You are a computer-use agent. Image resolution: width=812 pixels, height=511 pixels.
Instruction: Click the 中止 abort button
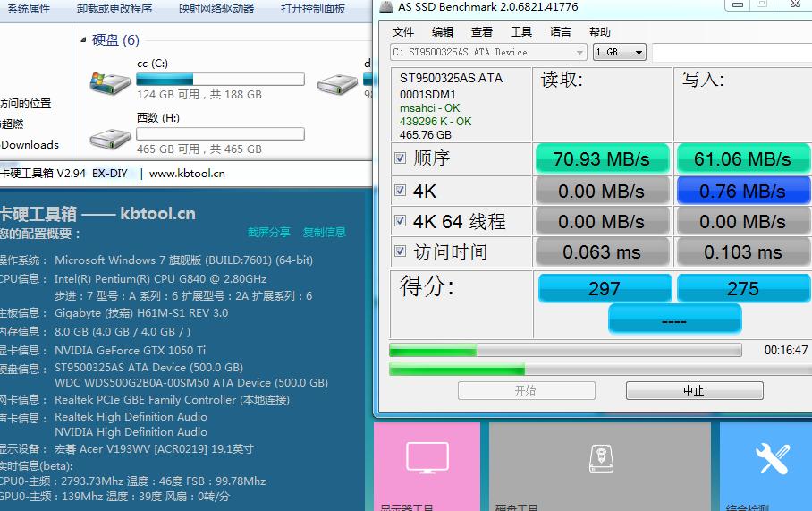click(x=695, y=391)
